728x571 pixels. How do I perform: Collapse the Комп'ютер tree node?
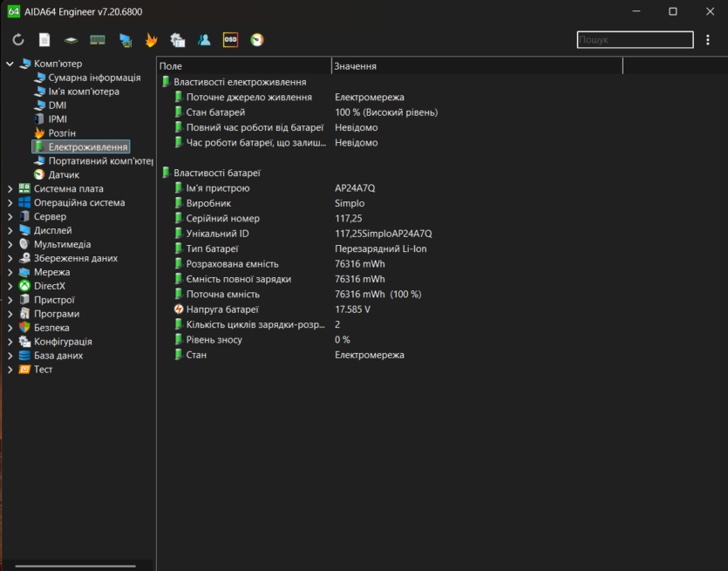[10, 64]
